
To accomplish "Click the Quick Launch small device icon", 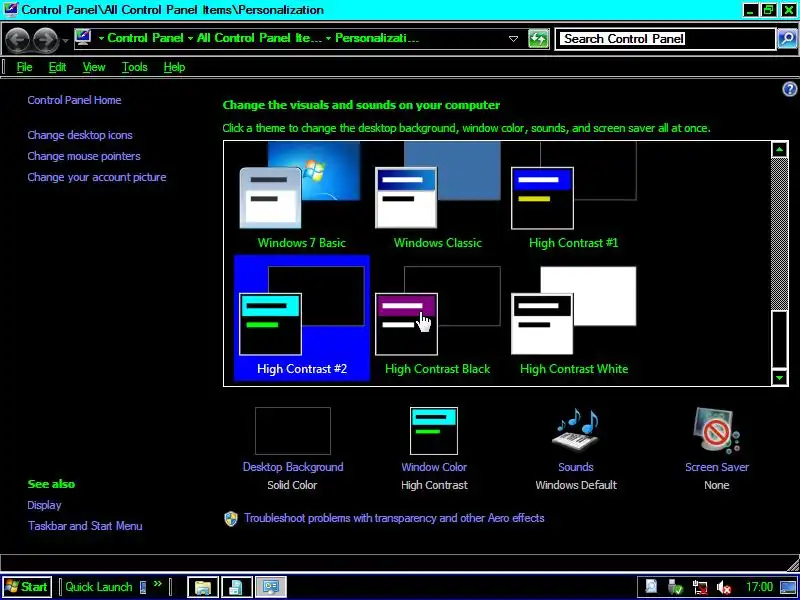I will tap(143, 587).
